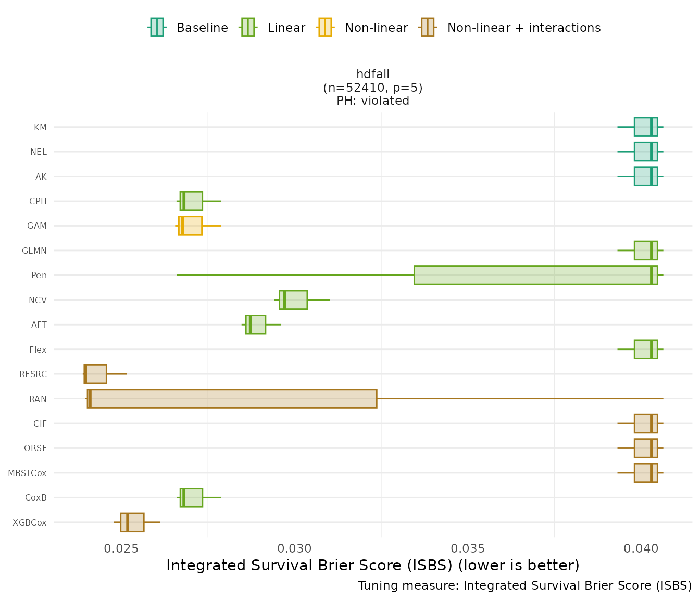Click the RFSRC boxplot

click(x=95, y=374)
